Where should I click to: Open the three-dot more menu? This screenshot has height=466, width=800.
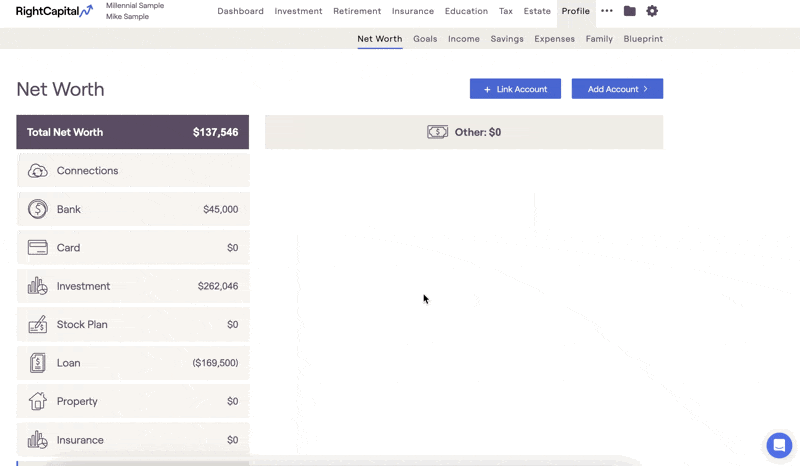coord(607,11)
